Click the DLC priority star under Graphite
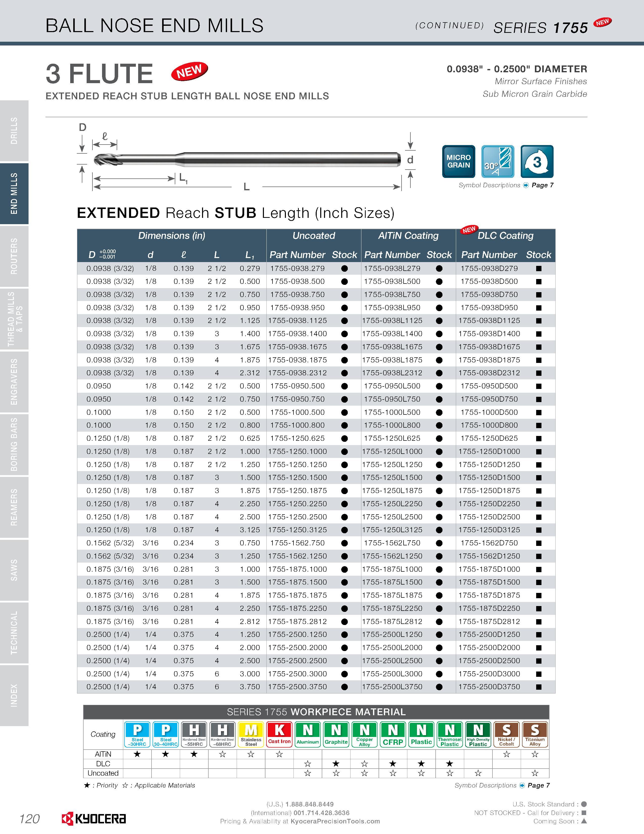The width and height of the screenshot is (644, 834). tap(336, 764)
